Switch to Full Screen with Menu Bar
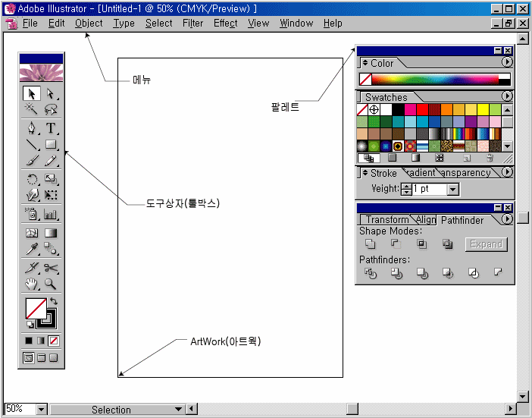532x418 pixels. pyautogui.click(x=42, y=357)
